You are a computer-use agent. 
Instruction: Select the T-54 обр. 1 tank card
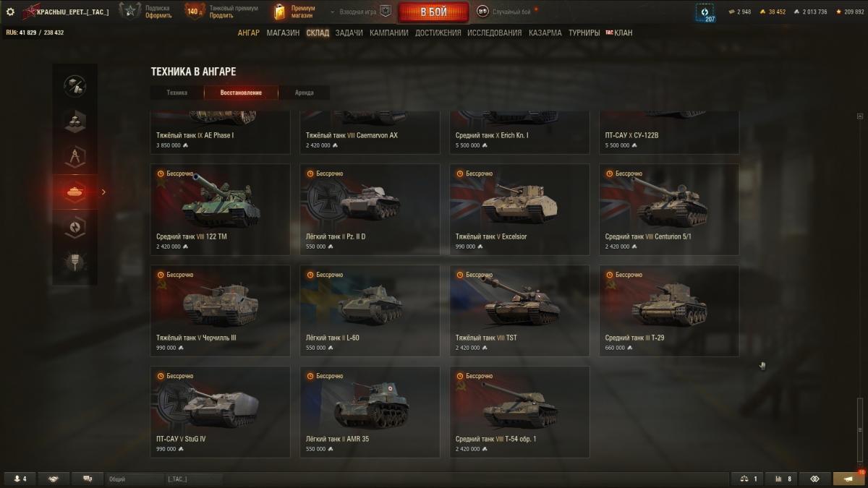[x=519, y=411]
